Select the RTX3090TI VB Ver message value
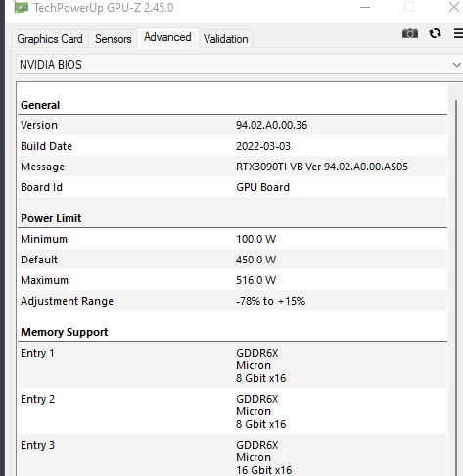Screen dimensions: 463x476 (322, 167)
